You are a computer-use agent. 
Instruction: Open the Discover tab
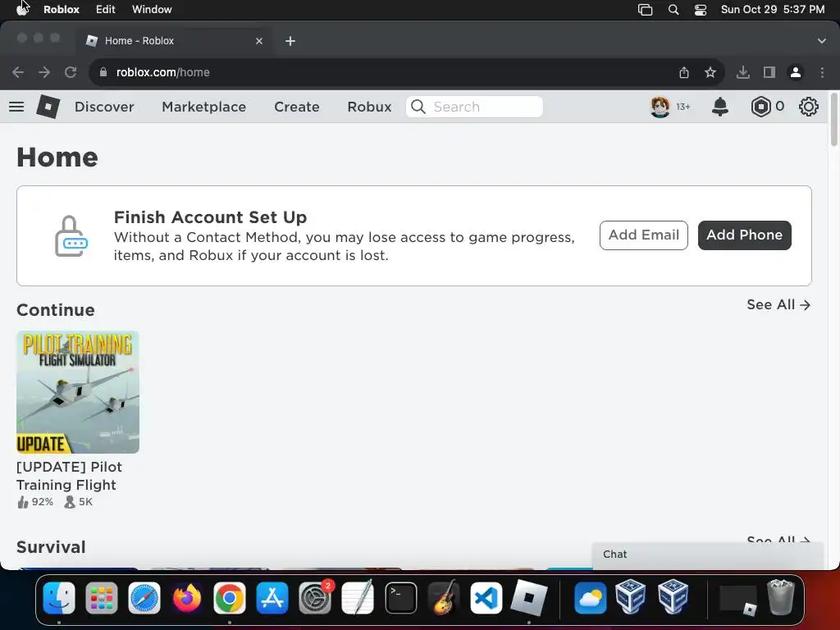104,107
